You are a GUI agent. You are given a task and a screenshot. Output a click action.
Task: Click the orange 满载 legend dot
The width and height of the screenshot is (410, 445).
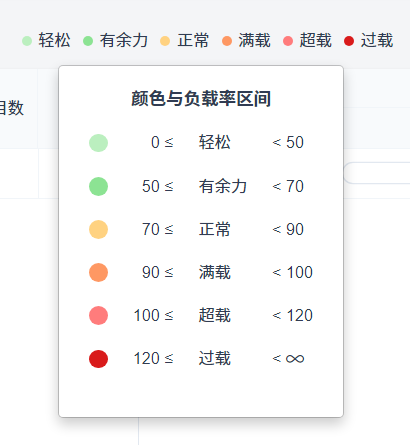[x=227, y=41]
